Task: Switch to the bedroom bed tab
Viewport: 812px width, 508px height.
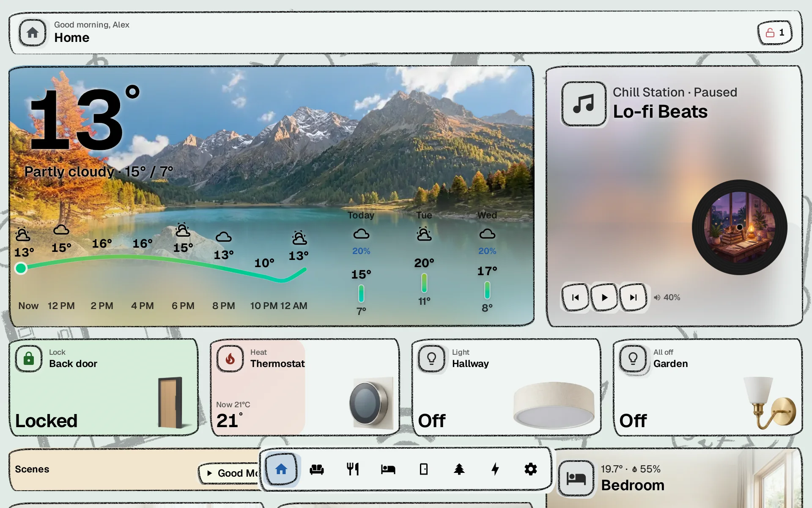Action: [388, 469]
